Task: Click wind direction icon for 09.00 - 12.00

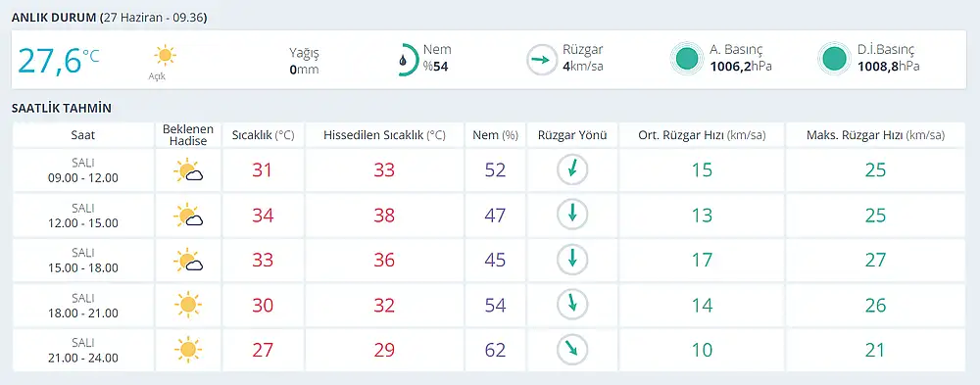Action: pos(572,170)
